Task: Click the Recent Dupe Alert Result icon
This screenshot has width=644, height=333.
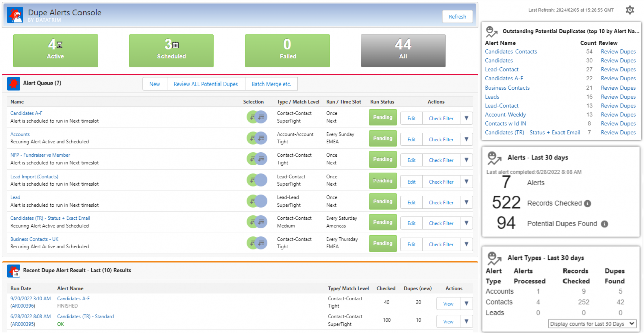Action: click(x=14, y=271)
